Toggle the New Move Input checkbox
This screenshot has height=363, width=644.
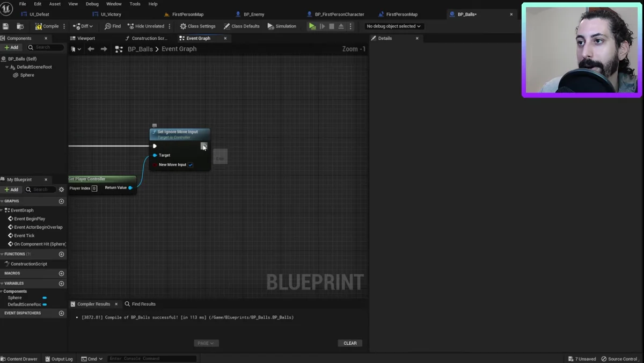[x=191, y=165]
